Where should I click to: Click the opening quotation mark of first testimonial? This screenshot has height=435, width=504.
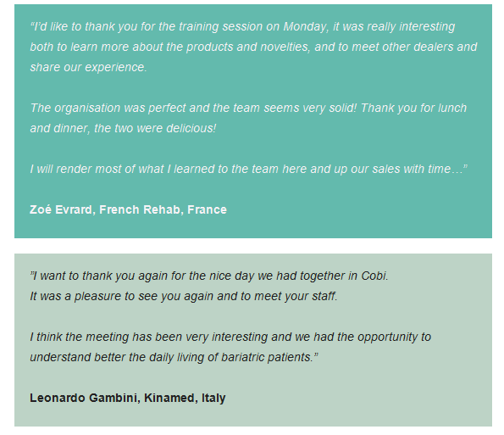tap(32, 24)
